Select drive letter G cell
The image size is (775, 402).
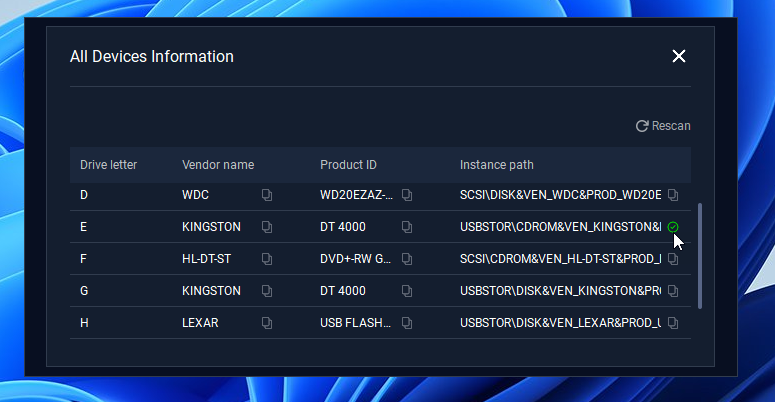(84, 291)
